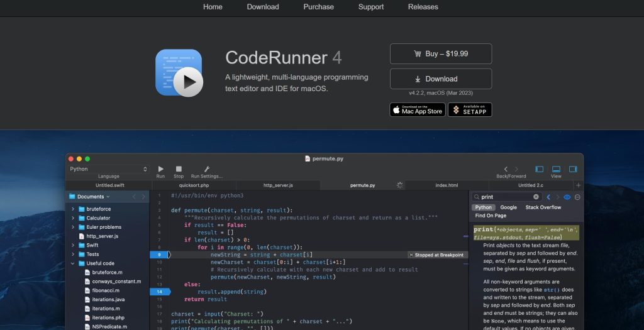
Task: Open the Releases page
Action: click(423, 7)
